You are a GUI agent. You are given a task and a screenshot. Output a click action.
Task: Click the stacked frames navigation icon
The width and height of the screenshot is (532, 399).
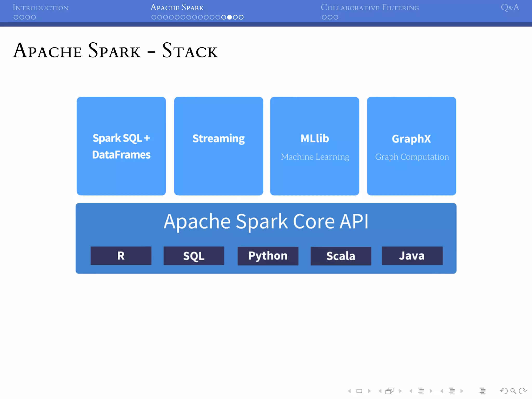[390, 391]
